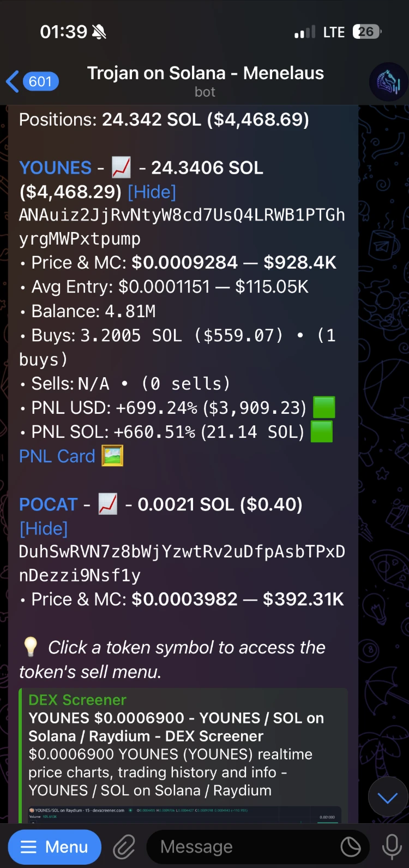
Task: Tap the chat title Trojan on Solana - Menelaus
Action: [x=206, y=73]
